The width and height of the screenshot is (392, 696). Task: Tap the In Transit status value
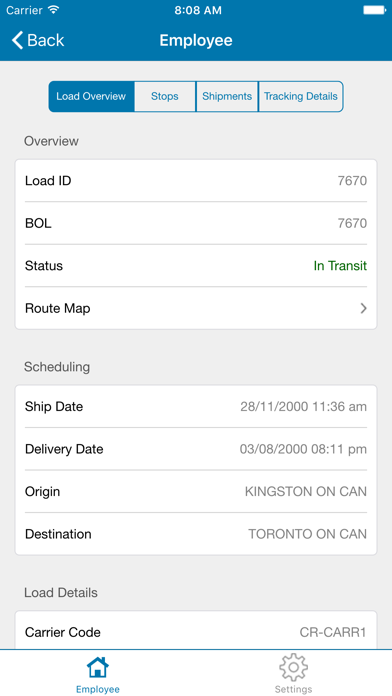click(340, 266)
